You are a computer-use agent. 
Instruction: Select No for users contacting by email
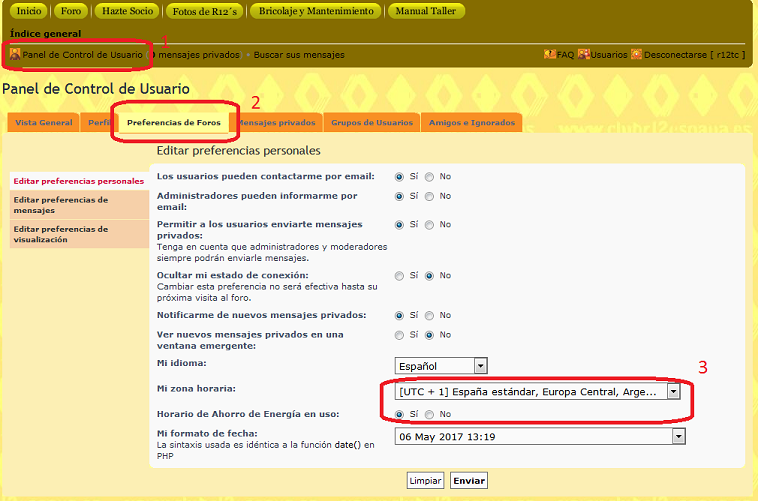pyautogui.click(x=430, y=176)
